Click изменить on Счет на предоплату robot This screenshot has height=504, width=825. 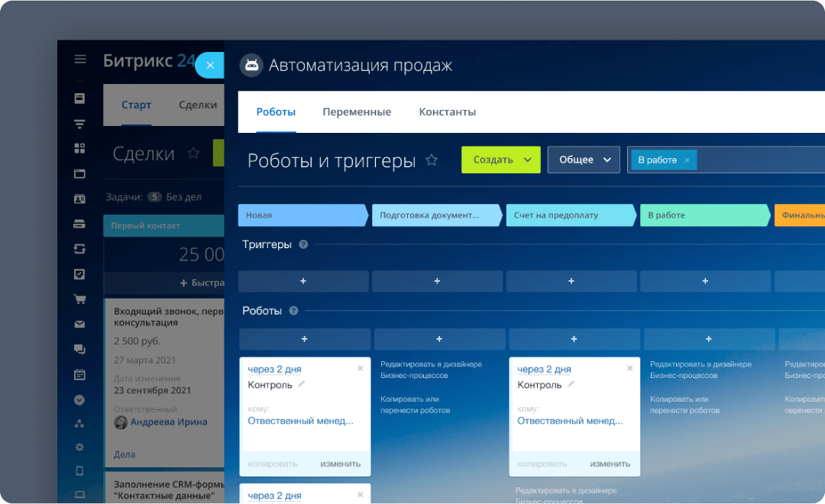[x=610, y=464]
